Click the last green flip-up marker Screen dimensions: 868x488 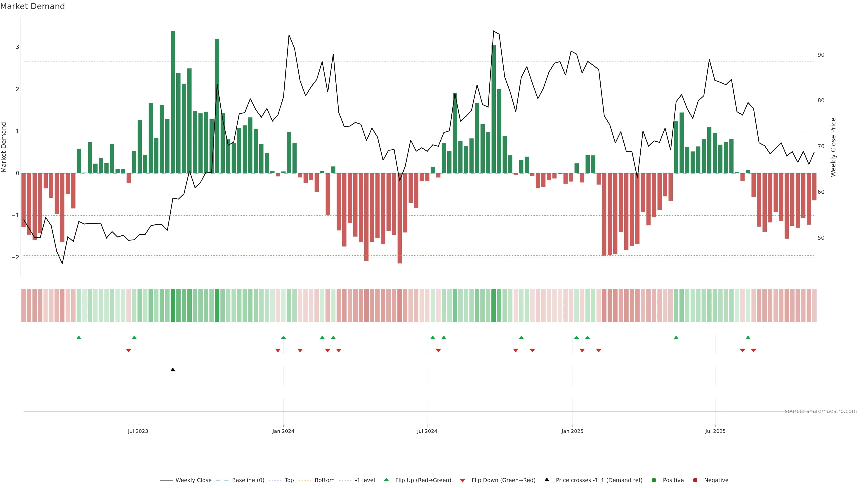click(x=748, y=338)
